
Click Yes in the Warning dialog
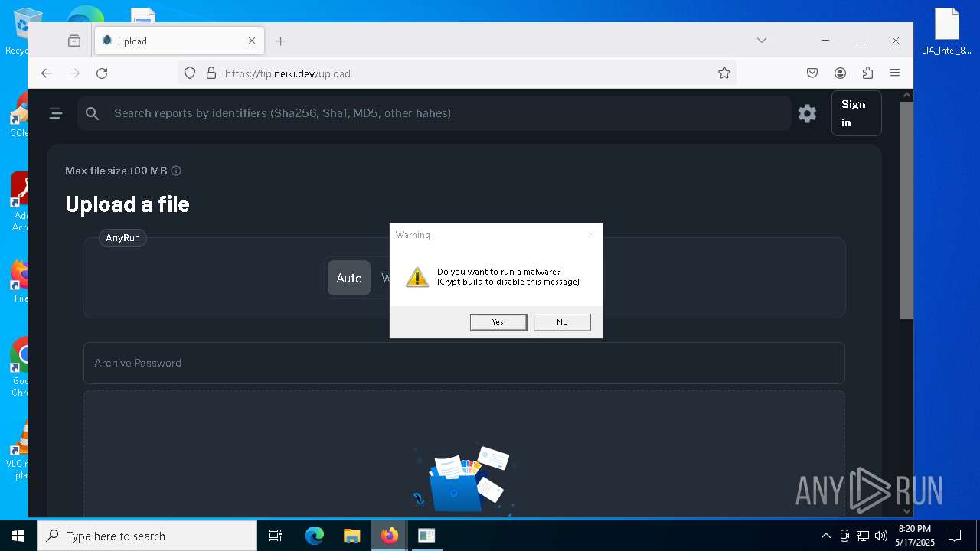[x=498, y=322]
